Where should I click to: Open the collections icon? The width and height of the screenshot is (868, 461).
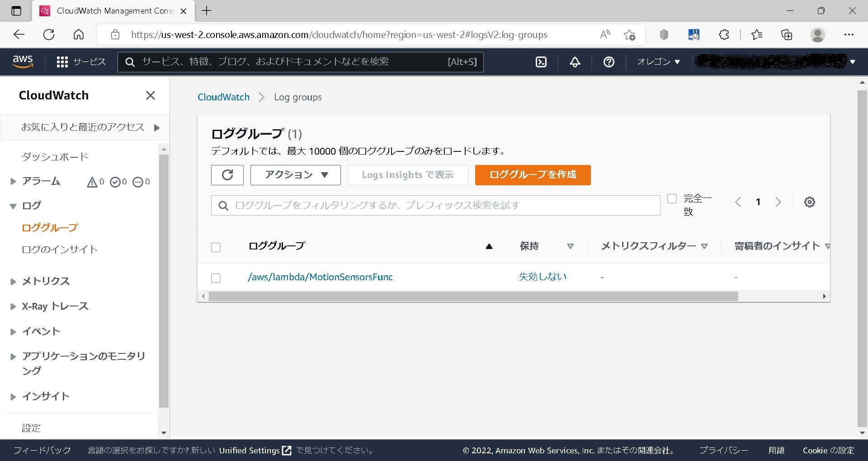(x=787, y=34)
